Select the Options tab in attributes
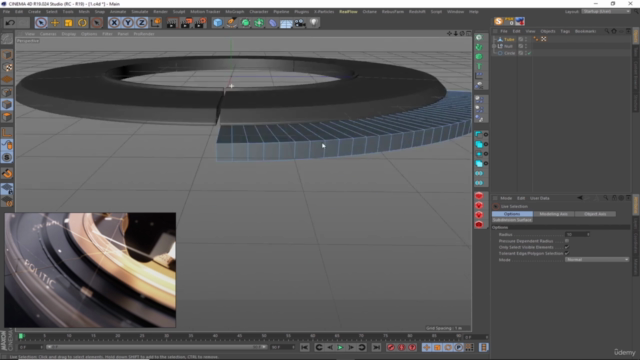The image size is (640, 360). point(512,214)
